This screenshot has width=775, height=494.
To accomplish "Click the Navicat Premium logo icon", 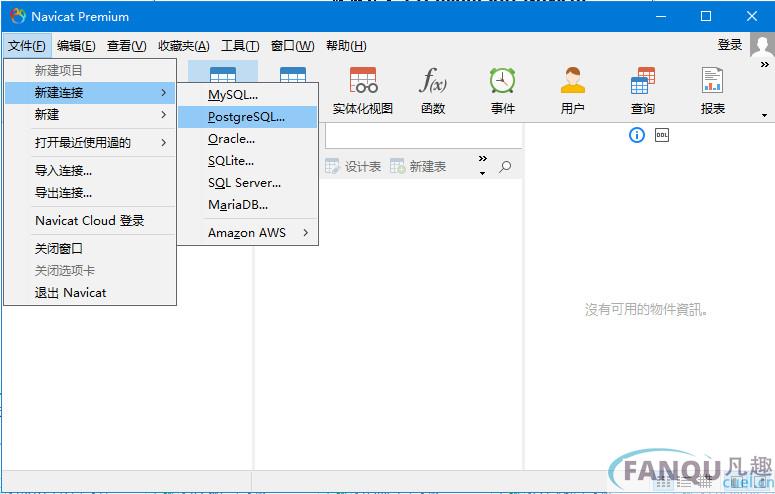I will click(17, 16).
